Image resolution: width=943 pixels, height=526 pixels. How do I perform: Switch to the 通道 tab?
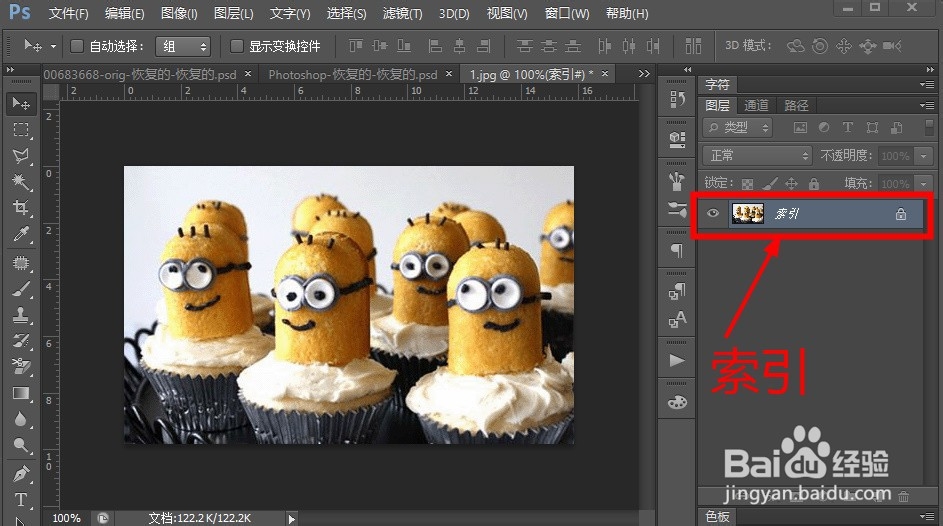pos(756,105)
